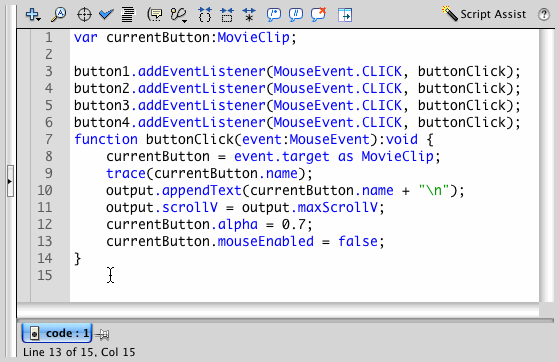Show code hint with the speech-bubble icon

[x=155, y=15]
